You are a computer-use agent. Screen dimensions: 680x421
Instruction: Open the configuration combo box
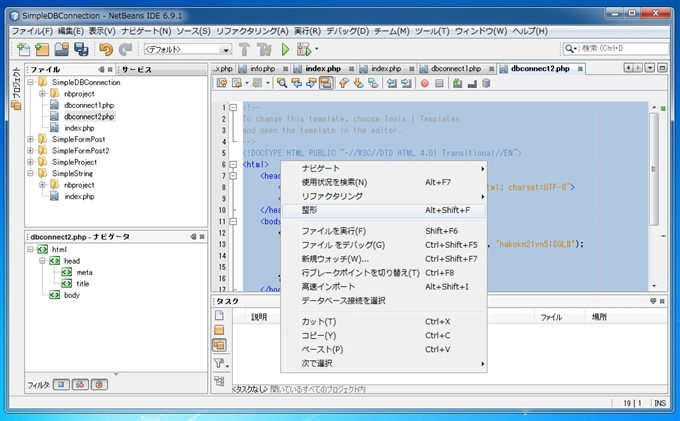click(187, 49)
